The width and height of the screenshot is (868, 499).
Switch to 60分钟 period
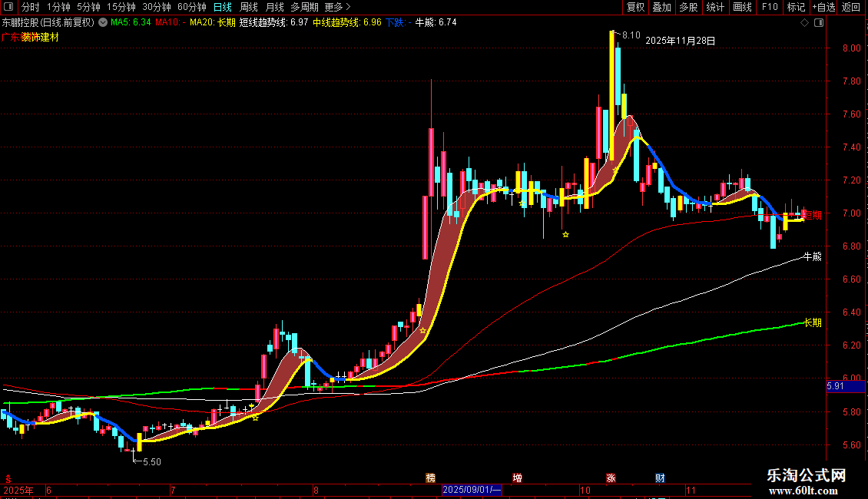pos(192,7)
